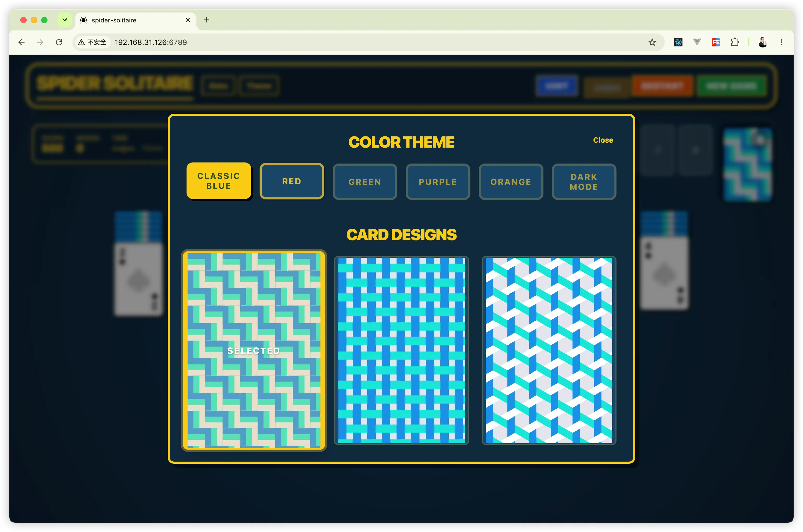
Task: Pick the Purple color theme
Action: [438, 182]
